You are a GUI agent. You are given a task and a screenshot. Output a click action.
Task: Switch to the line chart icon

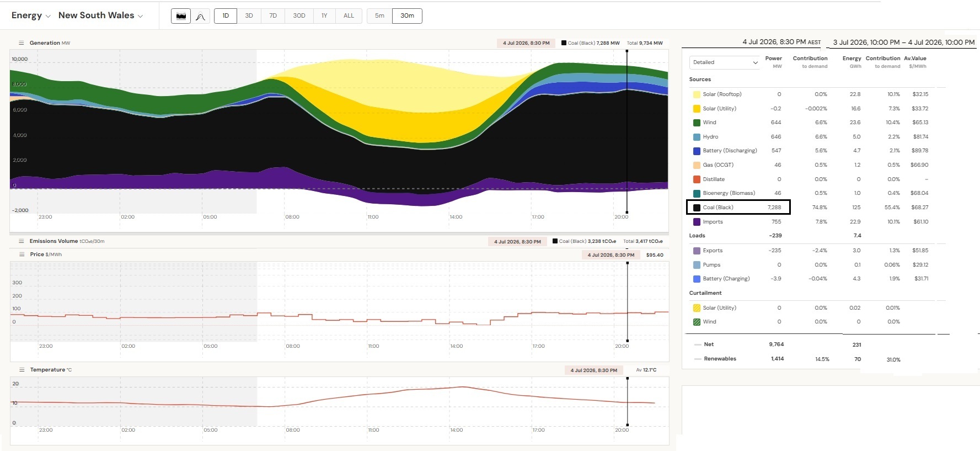(200, 17)
